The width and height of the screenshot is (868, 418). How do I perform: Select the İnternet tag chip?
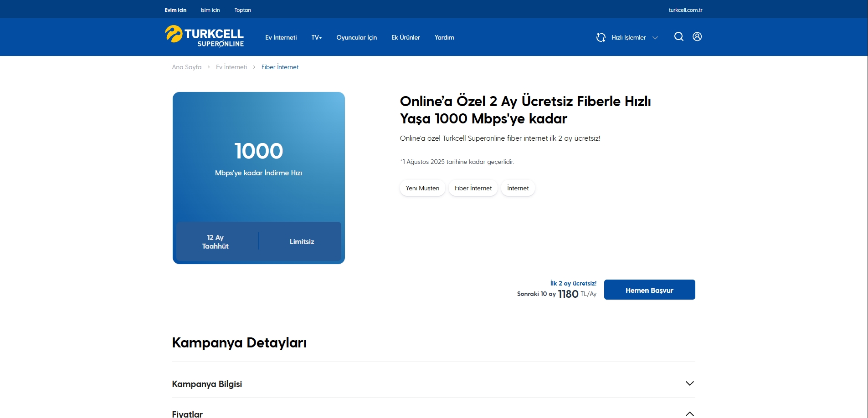pyautogui.click(x=518, y=188)
